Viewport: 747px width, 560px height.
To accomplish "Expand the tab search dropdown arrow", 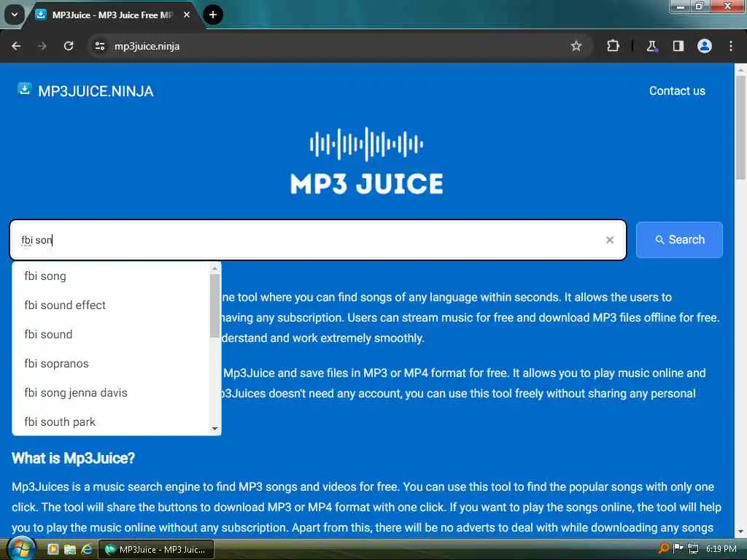I will tap(15, 15).
